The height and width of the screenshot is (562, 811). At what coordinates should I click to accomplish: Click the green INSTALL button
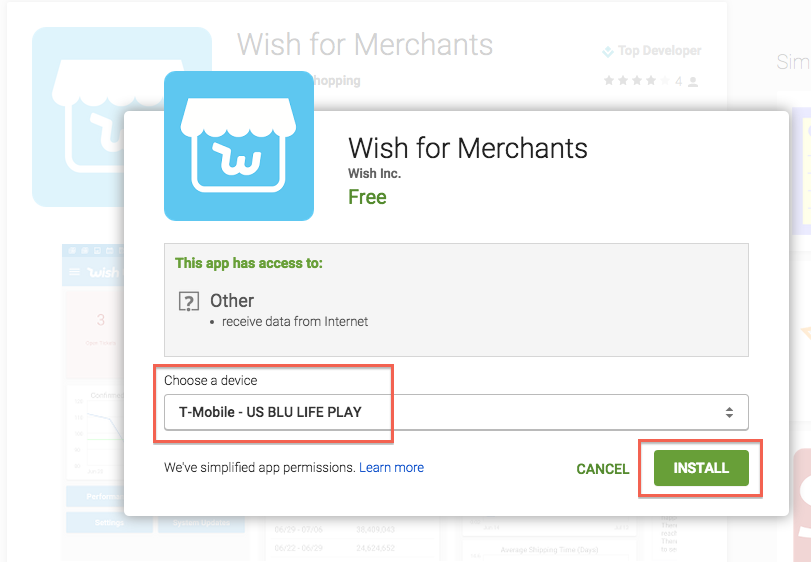[x=701, y=468]
